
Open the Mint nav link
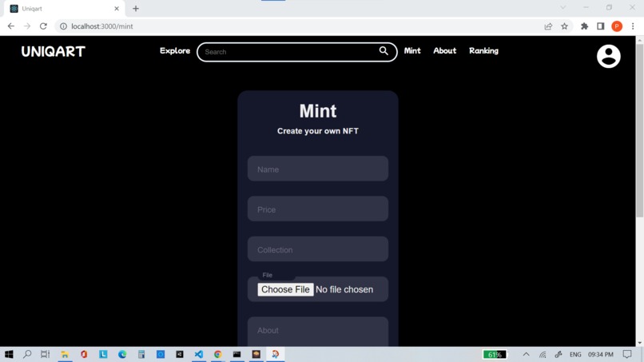(x=412, y=51)
